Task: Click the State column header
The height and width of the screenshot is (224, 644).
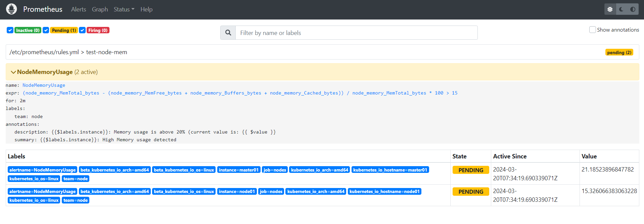Action: [x=459, y=156]
